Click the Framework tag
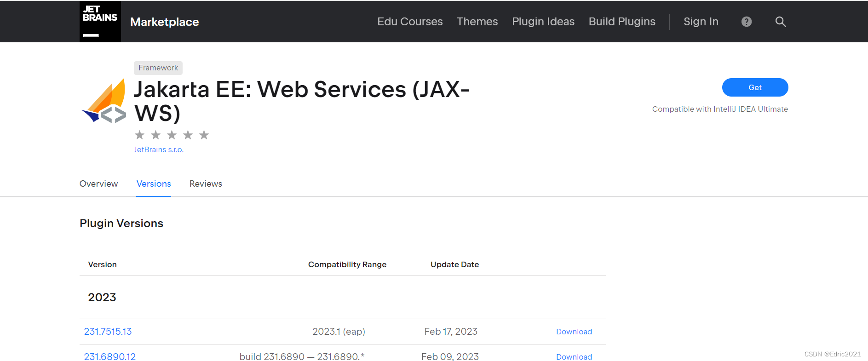Image resolution: width=868 pixels, height=361 pixels. [158, 68]
